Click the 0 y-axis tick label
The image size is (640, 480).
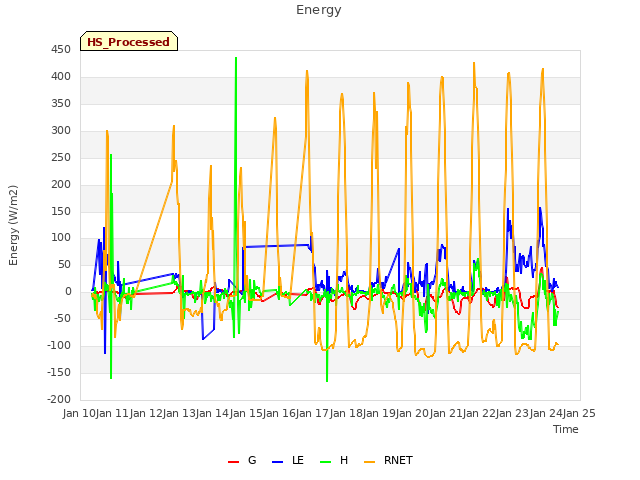pos(68,292)
